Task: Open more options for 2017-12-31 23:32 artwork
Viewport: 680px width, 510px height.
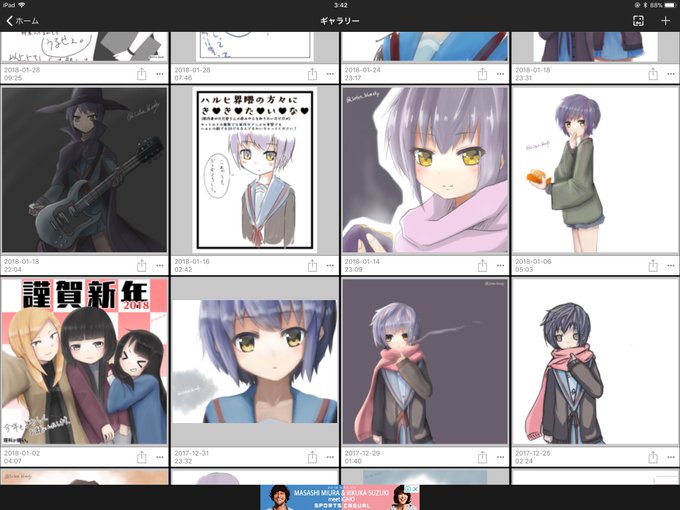Action: (x=330, y=457)
